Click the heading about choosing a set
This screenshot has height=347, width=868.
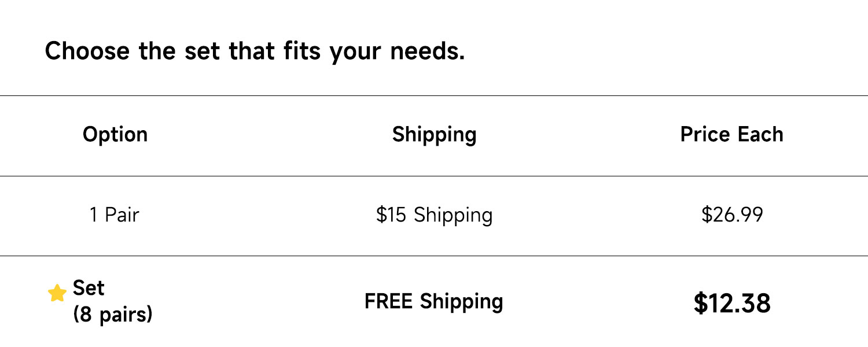[x=255, y=51]
